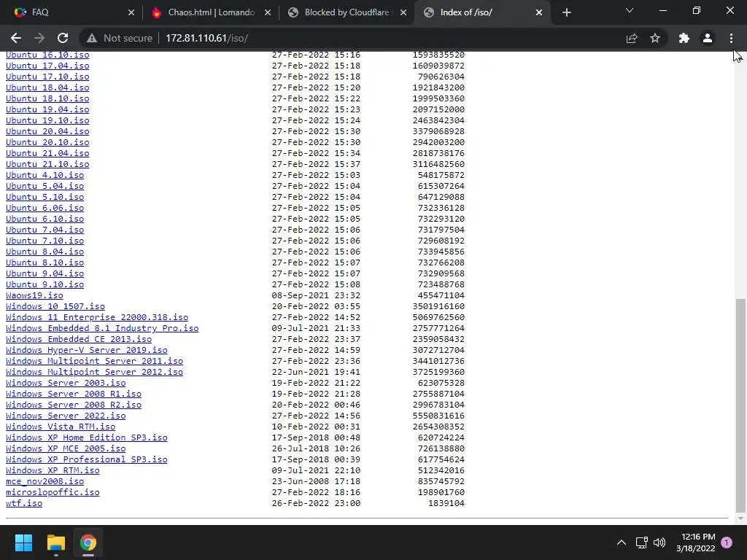Open Windows_XP_MCE_2005.iso link
The image size is (747, 560).
pos(66,449)
